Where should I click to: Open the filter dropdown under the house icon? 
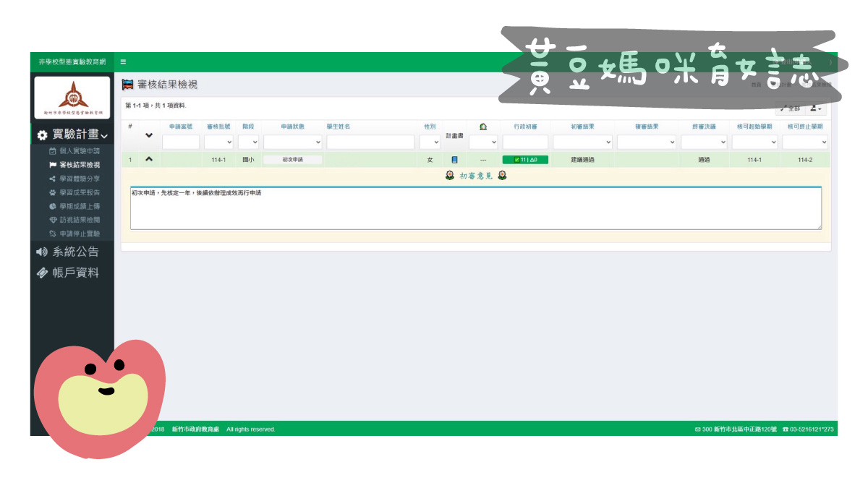[x=483, y=142]
